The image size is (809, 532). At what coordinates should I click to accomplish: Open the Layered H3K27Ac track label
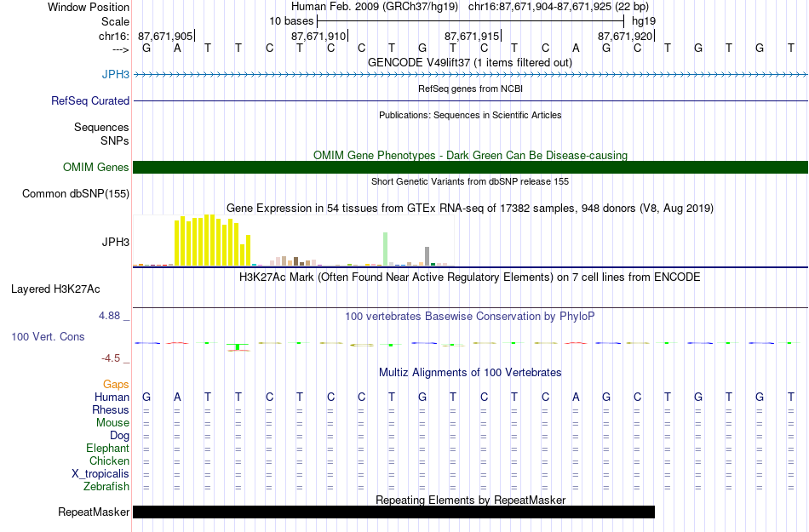tap(55, 289)
